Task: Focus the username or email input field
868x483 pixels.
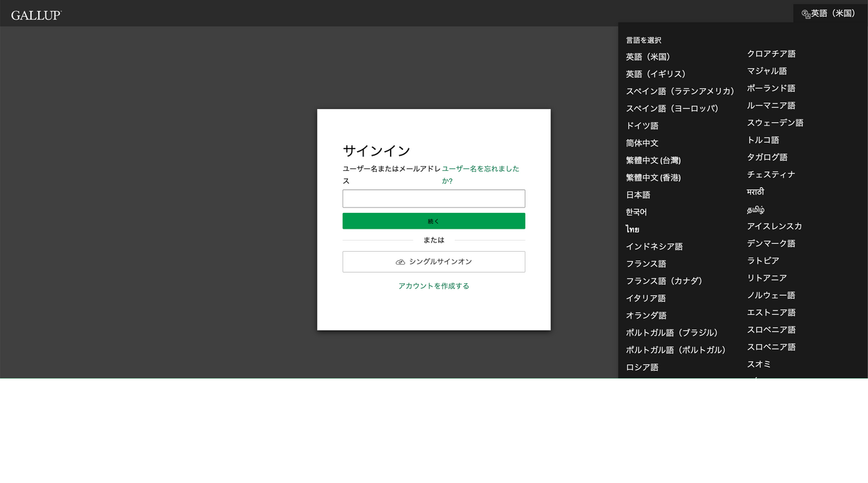Action: pyautogui.click(x=434, y=198)
